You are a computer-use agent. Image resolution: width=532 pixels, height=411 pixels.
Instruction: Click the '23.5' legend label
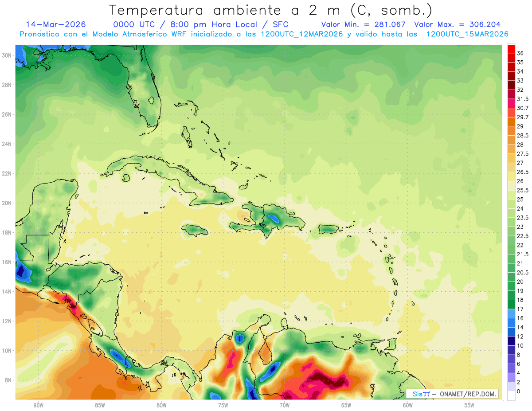[523, 218]
